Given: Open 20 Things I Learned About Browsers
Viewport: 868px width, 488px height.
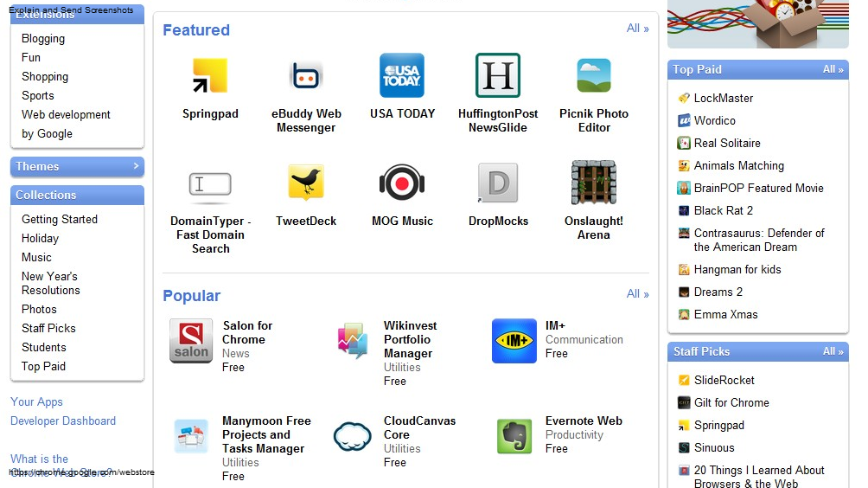Looking at the screenshot, I should tap(759, 477).
